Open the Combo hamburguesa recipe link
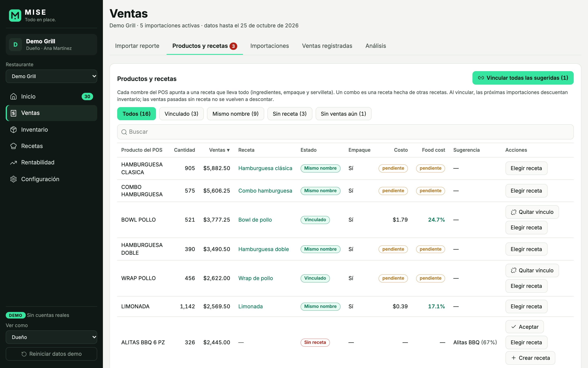Viewport: 588px width, 368px height. 265,191
